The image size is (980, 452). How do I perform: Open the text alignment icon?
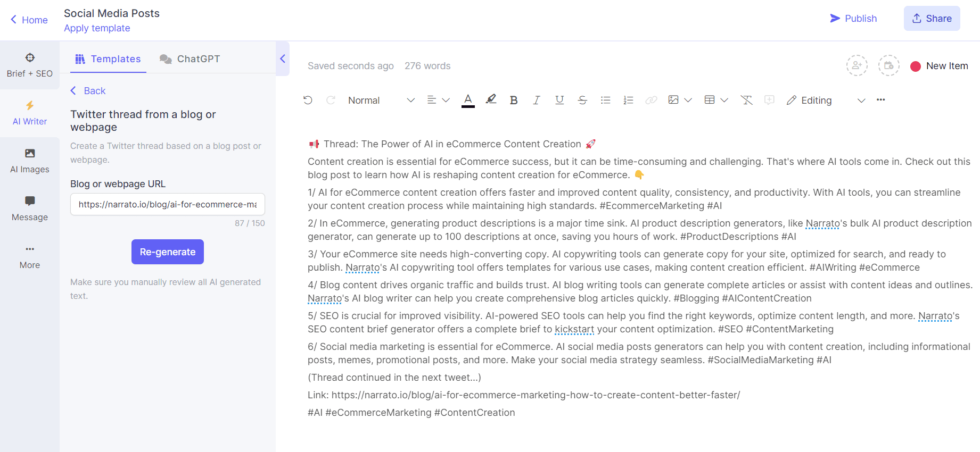tap(432, 100)
